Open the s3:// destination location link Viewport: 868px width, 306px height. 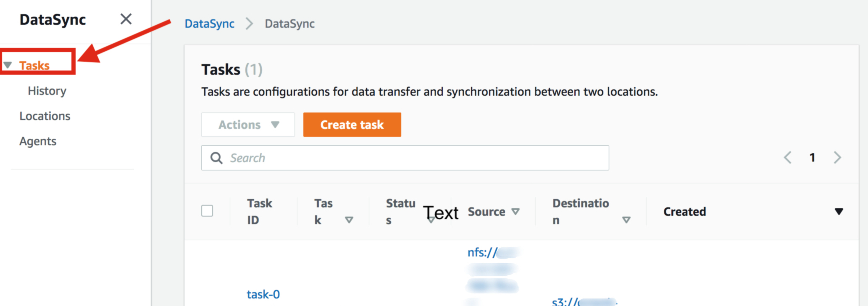(x=584, y=302)
